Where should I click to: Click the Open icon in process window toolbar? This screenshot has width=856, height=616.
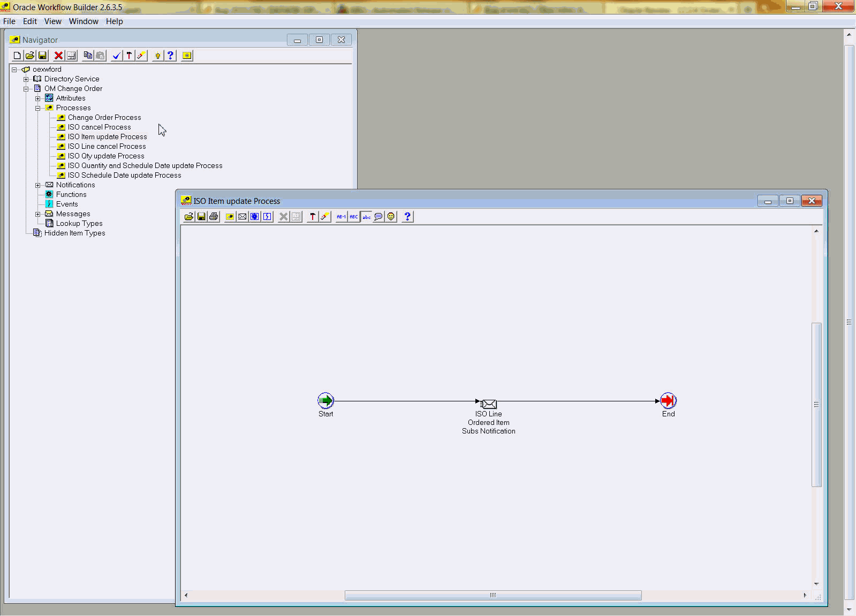pyautogui.click(x=189, y=217)
